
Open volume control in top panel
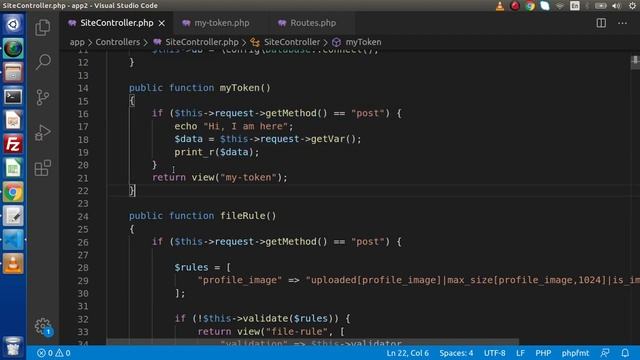(617, 6)
